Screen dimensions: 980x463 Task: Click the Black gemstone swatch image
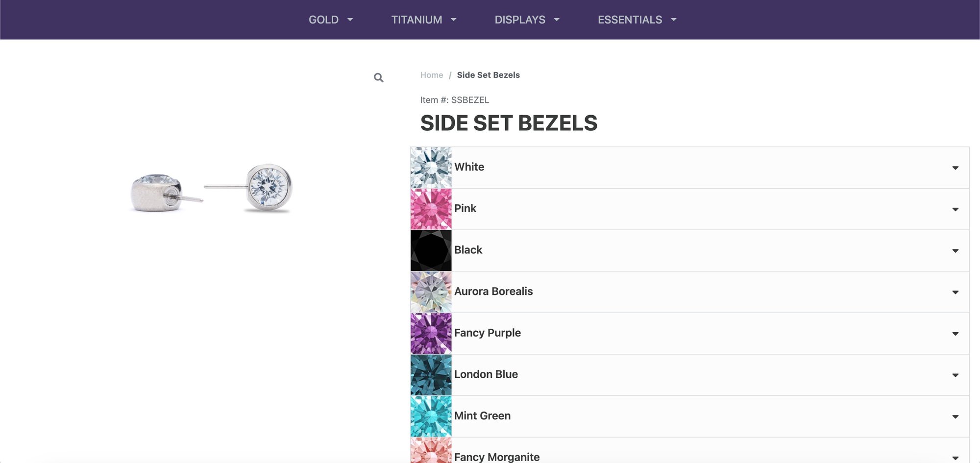pos(431,251)
